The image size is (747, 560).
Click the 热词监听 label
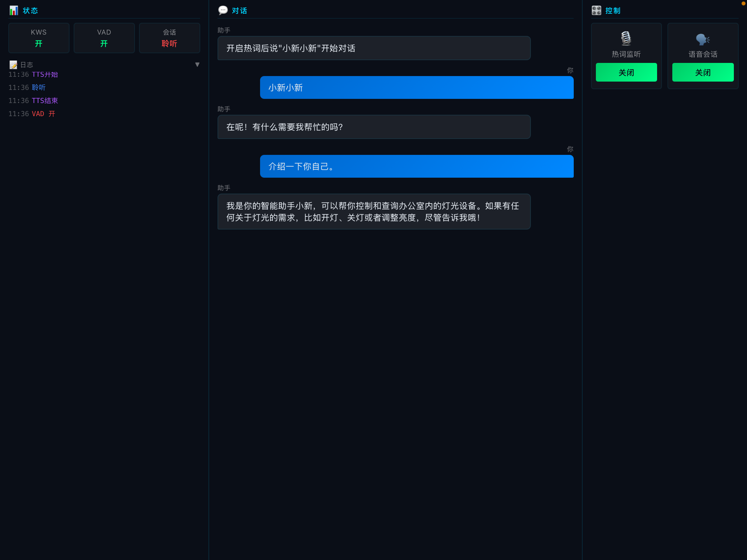pyautogui.click(x=626, y=54)
